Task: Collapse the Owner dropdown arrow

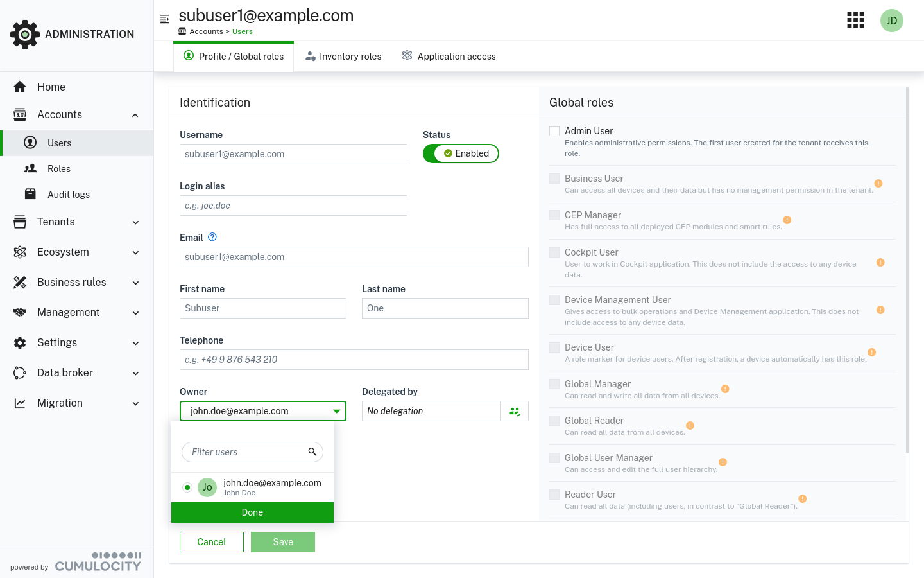Action: coord(336,411)
